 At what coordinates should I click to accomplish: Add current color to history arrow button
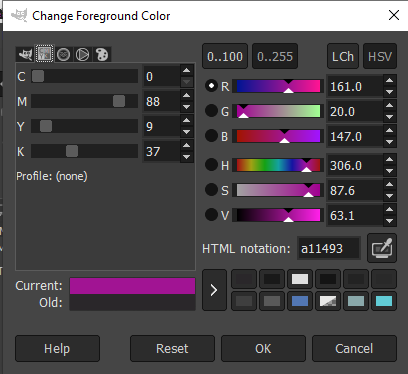coord(214,290)
